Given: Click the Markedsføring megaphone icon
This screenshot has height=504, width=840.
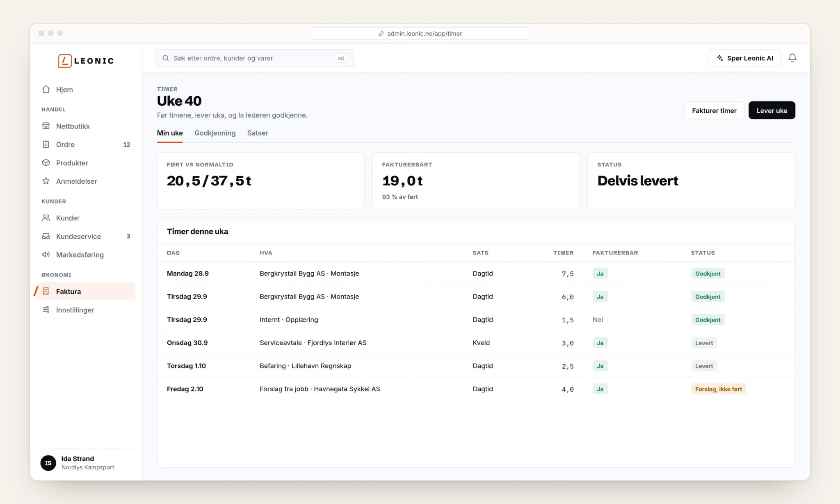Looking at the screenshot, I should tap(46, 255).
